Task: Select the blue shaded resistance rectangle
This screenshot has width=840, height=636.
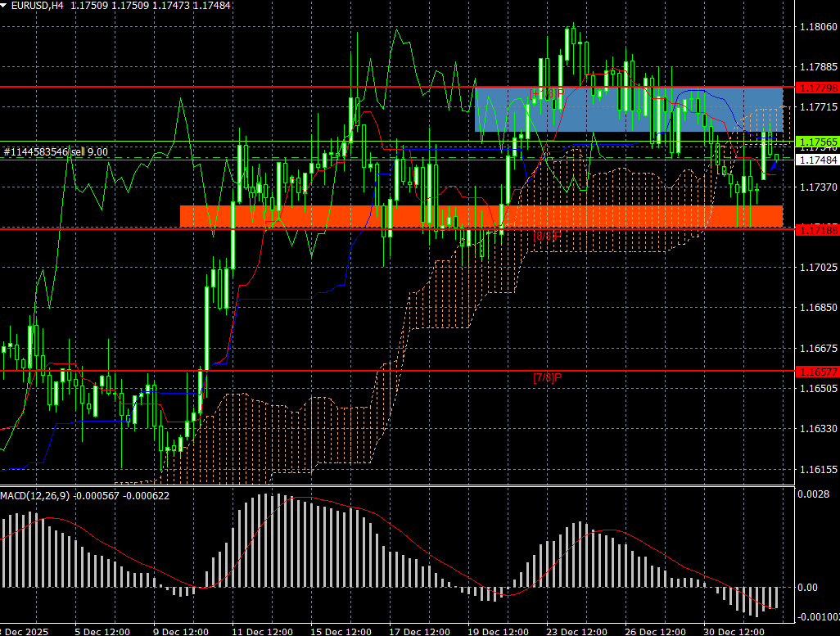Action: pos(629,110)
